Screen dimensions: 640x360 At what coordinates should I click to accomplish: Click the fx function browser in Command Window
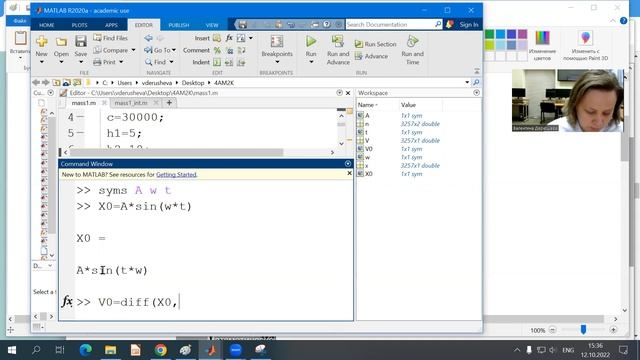click(x=67, y=302)
